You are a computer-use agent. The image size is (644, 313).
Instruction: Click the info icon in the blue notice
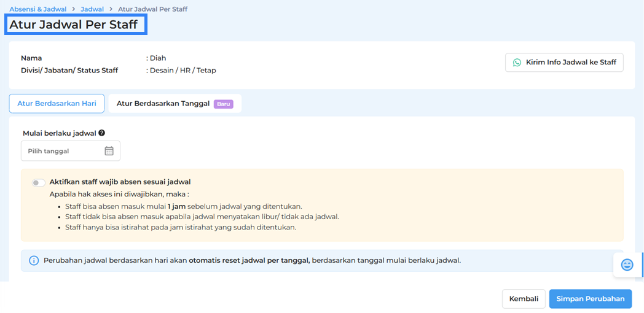(x=34, y=261)
